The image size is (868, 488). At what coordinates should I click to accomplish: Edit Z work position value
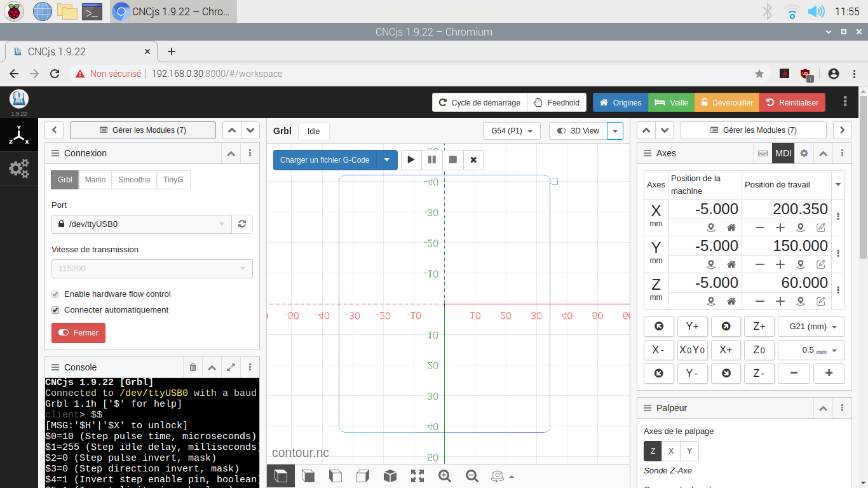[821, 301]
